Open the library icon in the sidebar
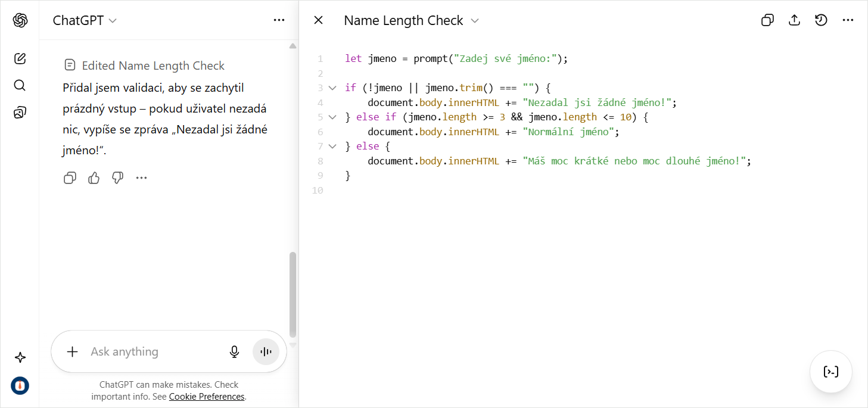The image size is (868, 408). click(20, 112)
